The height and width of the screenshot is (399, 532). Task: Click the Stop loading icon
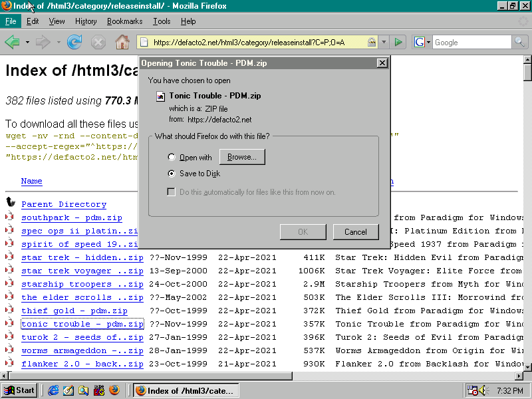[98, 43]
